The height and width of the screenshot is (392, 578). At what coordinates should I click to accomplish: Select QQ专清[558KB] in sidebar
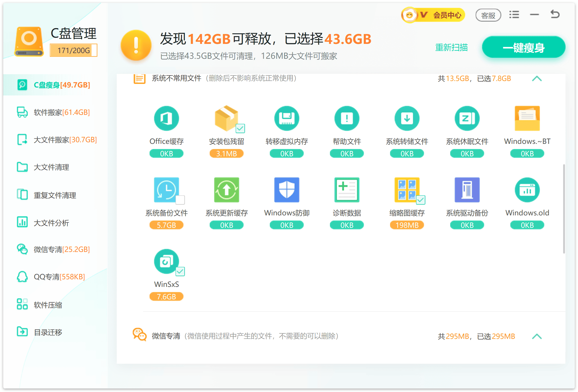[55, 277]
